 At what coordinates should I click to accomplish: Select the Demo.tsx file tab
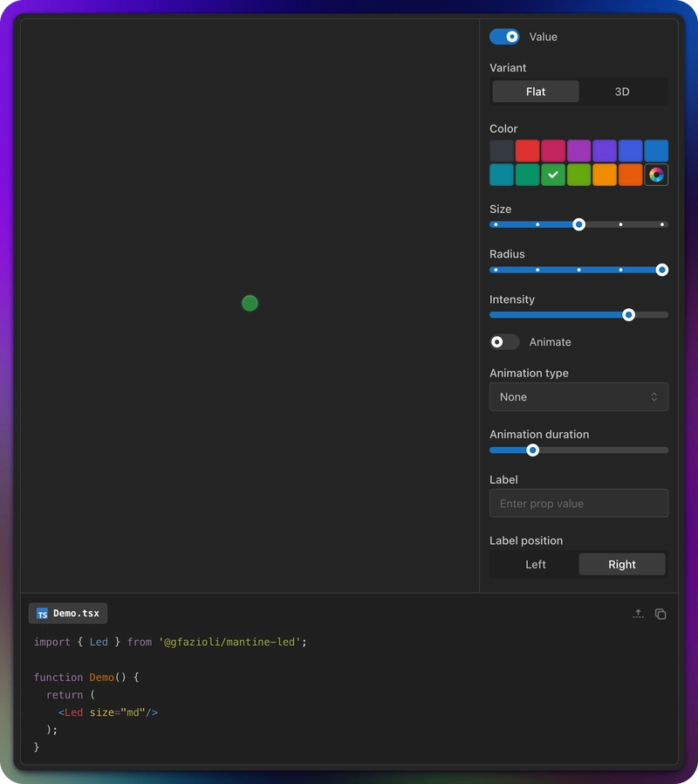[68, 614]
